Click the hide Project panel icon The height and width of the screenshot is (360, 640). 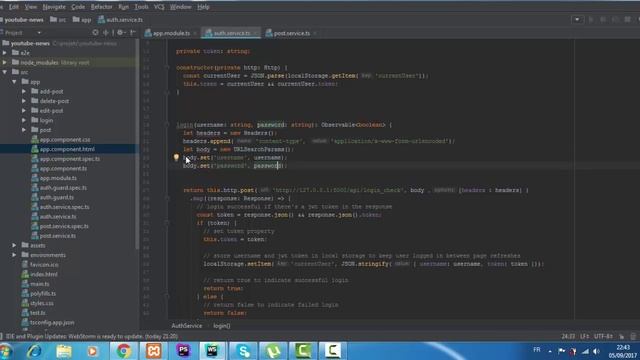133,32
